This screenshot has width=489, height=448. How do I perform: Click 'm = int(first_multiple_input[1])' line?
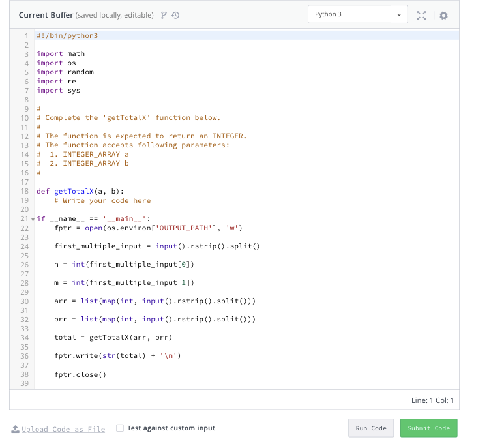pyautogui.click(x=124, y=282)
